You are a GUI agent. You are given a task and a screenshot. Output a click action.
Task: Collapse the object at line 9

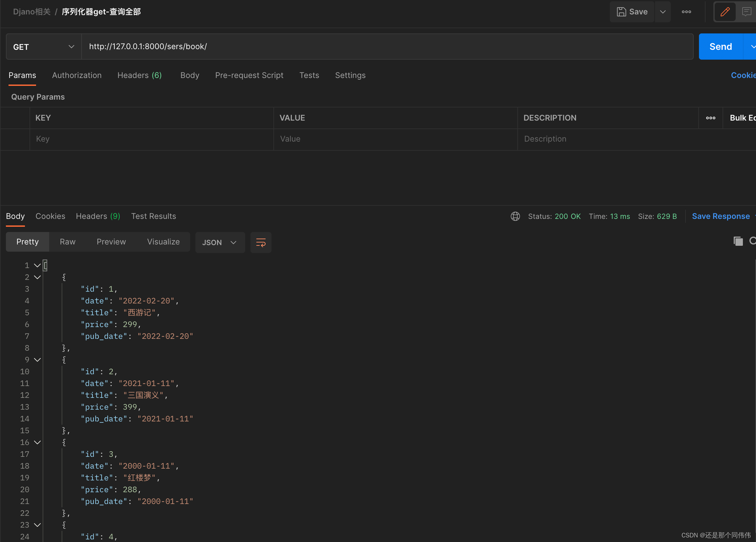tap(37, 360)
